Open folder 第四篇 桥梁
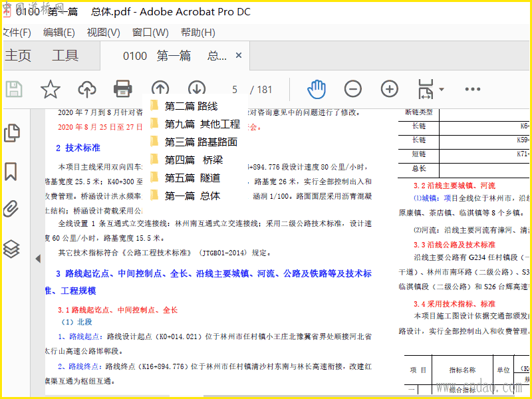The image size is (532, 399). pyautogui.click(x=194, y=160)
